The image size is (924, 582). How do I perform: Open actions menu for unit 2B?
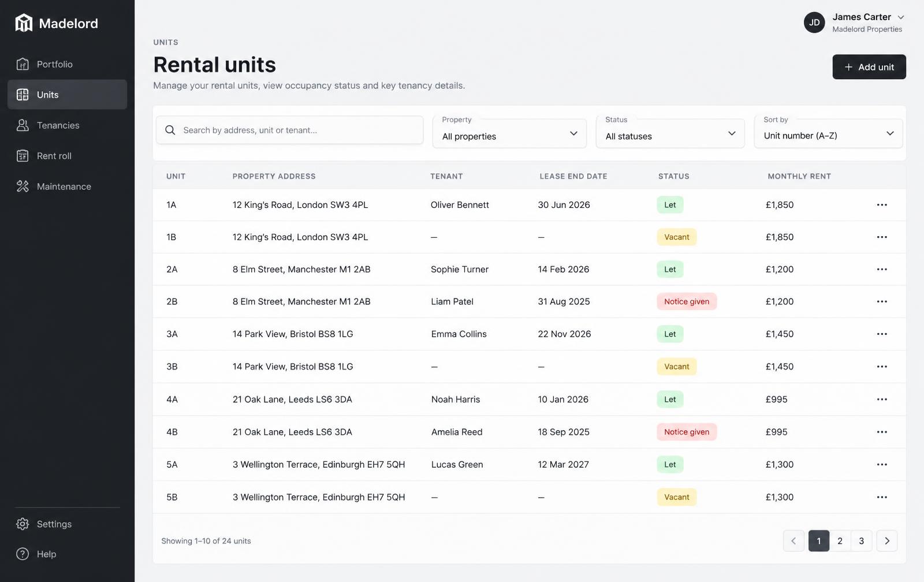(882, 301)
